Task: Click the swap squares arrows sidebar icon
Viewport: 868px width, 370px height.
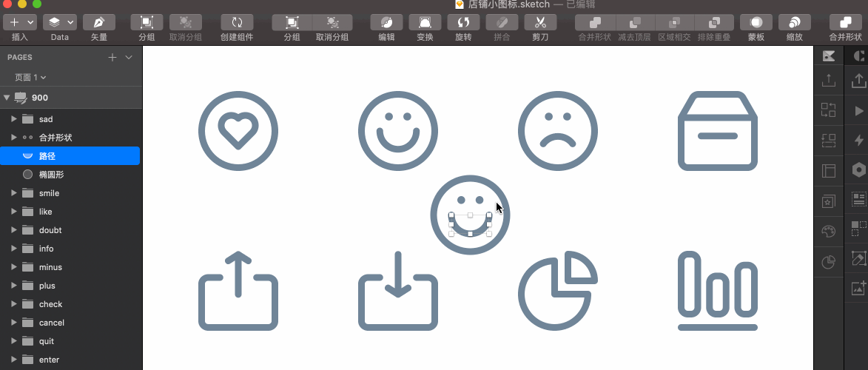Action: click(x=829, y=110)
